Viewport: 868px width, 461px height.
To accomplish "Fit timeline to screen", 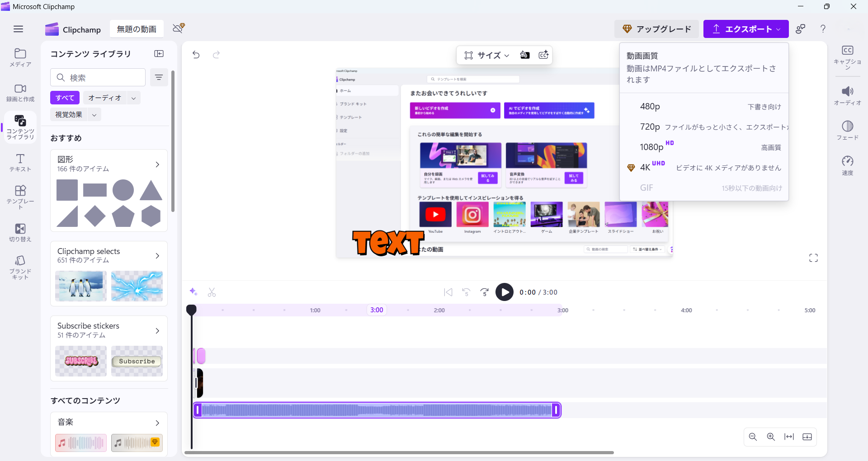I will click(789, 437).
